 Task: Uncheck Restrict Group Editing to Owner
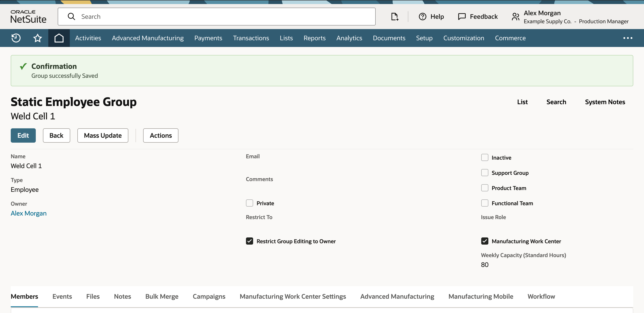250,241
